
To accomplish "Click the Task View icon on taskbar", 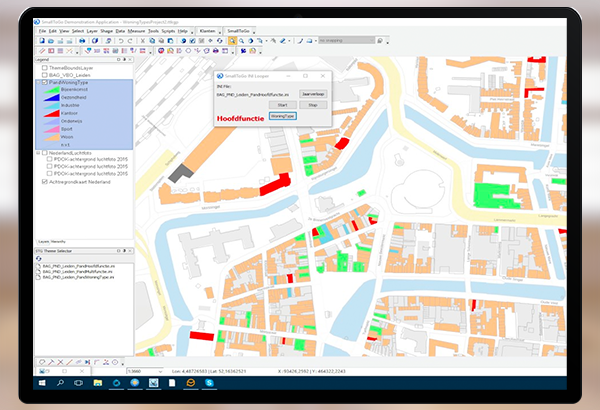I will [x=78, y=383].
